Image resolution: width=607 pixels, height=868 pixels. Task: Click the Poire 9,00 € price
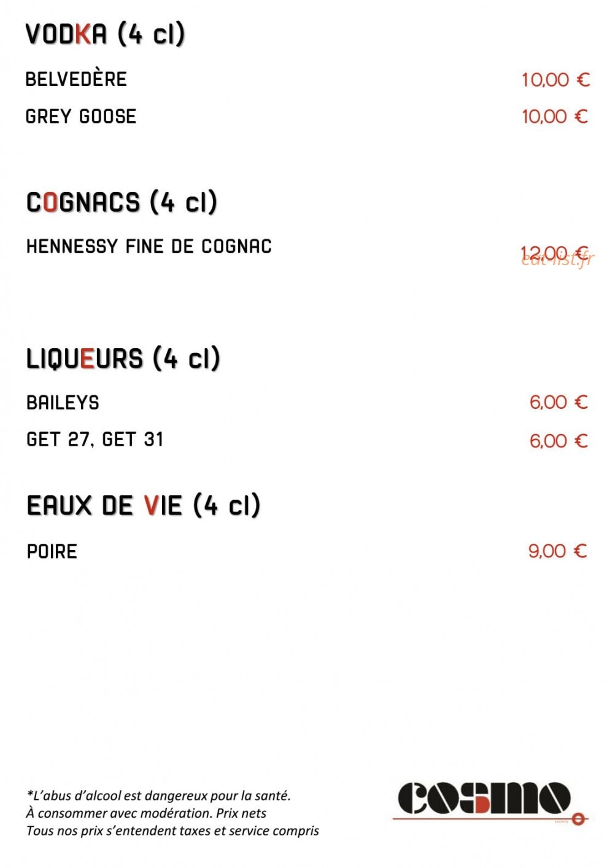[x=558, y=551]
